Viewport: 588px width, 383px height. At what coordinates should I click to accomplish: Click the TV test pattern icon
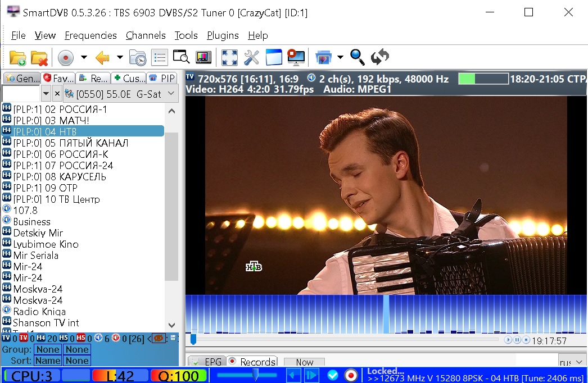203,58
